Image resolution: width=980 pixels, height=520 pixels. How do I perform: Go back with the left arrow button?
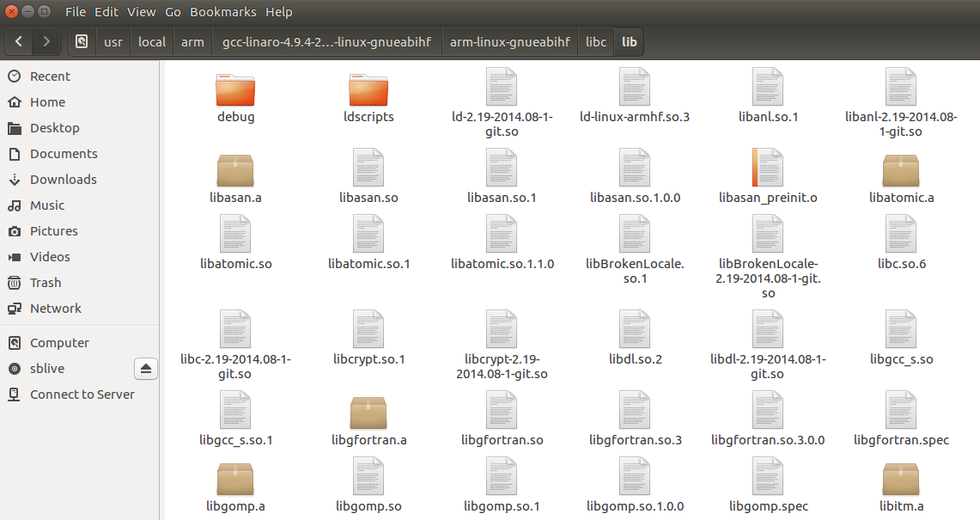[19, 42]
